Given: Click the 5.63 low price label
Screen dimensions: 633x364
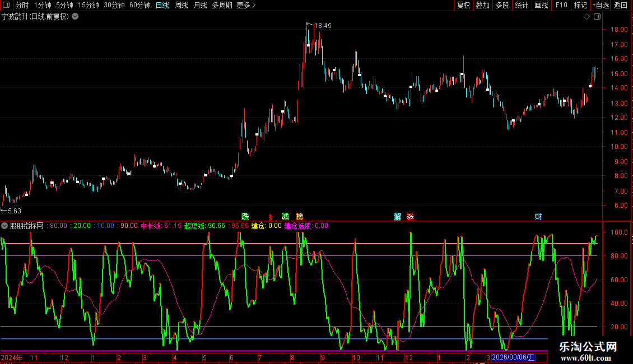Looking at the screenshot, I should pyautogui.click(x=15, y=211).
